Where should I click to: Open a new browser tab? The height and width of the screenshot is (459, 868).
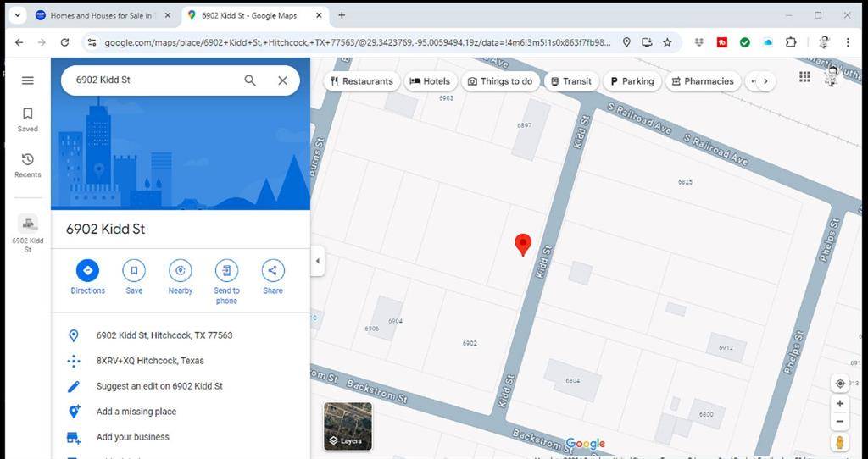342,15
